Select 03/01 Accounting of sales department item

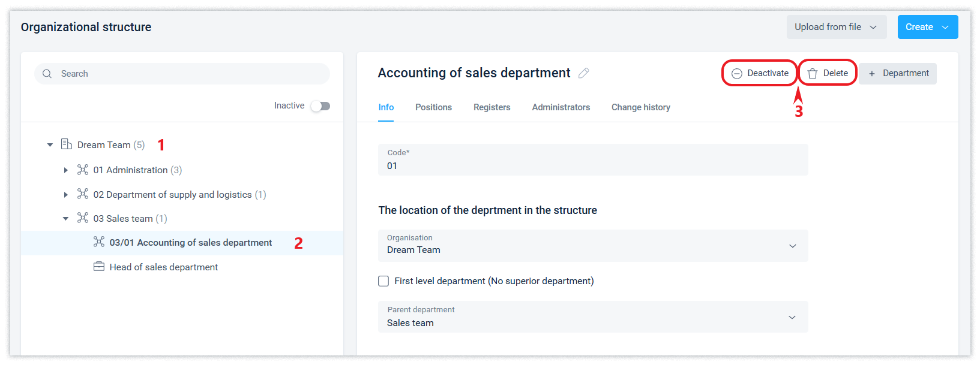(190, 243)
